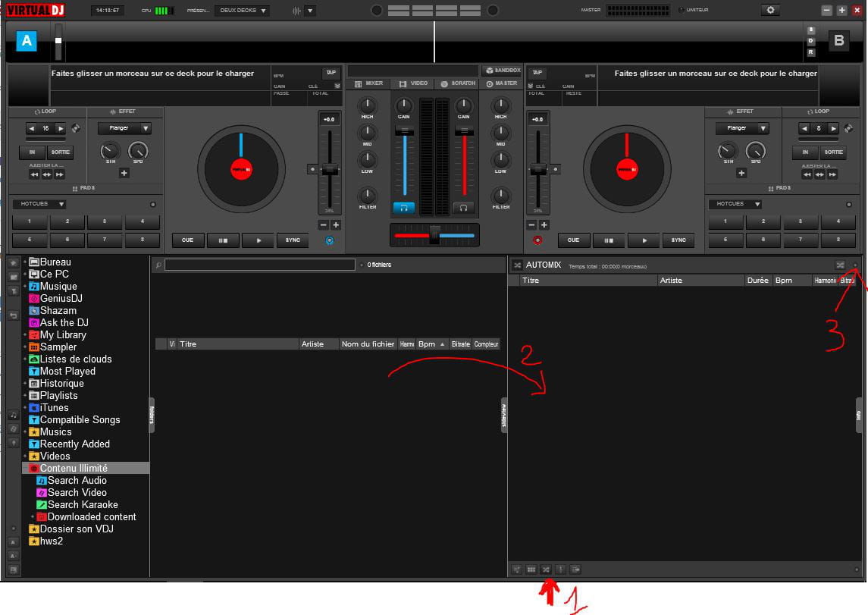Open Most Played filter folder

tap(62, 372)
